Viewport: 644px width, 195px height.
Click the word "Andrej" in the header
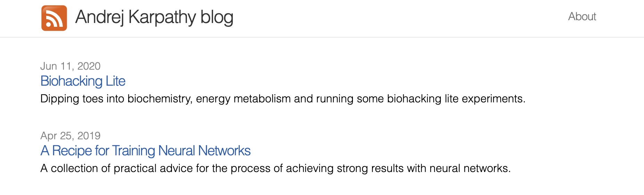click(99, 17)
